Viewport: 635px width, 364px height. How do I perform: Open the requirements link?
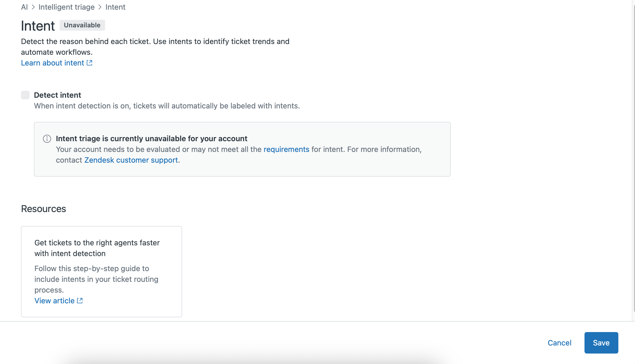pyautogui.click(x=286, y=149)
